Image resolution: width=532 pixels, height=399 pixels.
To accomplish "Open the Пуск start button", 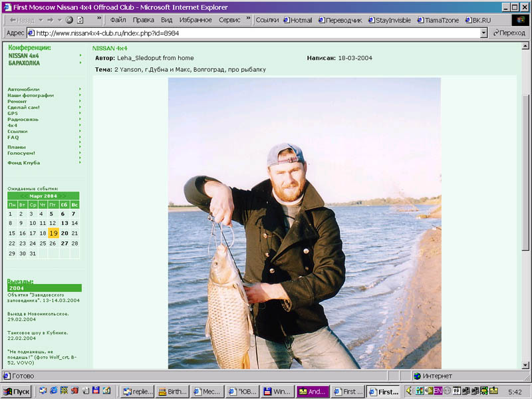I will (x=17, y=391).
